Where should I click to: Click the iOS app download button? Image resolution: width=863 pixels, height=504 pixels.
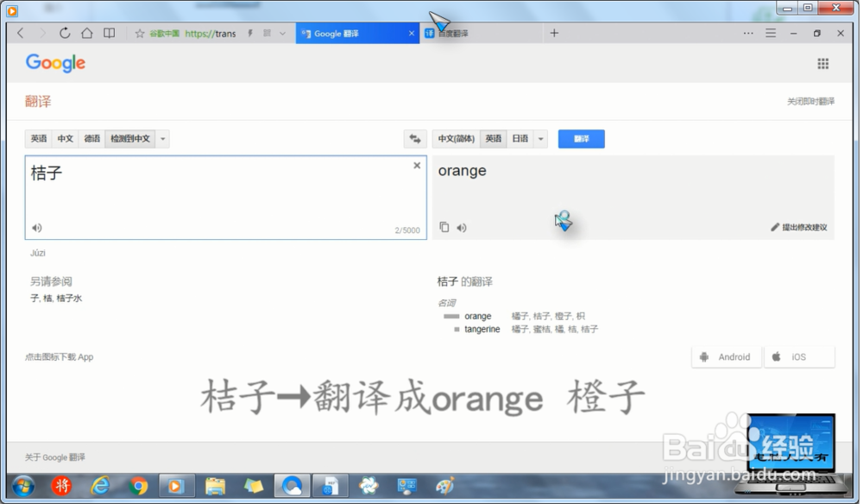point(799,357)
